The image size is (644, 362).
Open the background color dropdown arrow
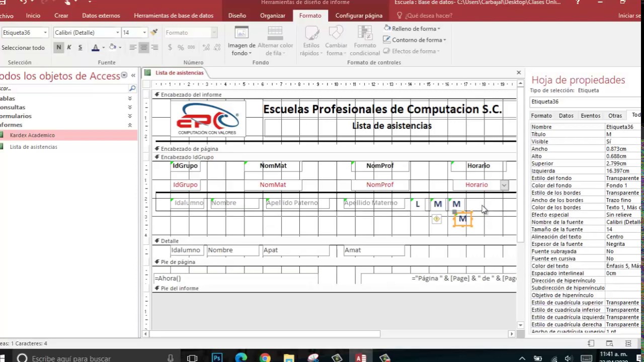pyautogui.click(x=121, y=47)
